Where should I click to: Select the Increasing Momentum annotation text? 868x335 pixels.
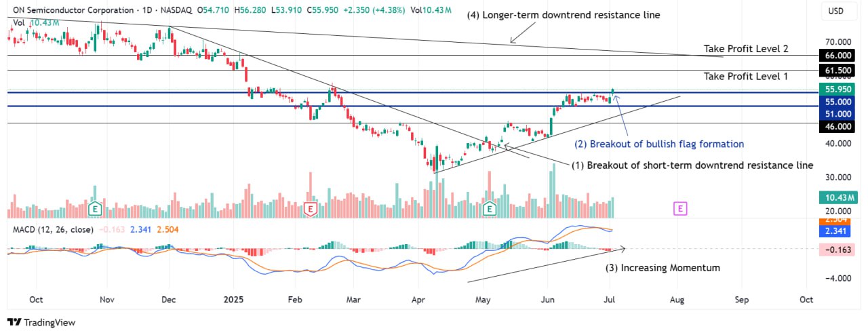coord(663,268)
